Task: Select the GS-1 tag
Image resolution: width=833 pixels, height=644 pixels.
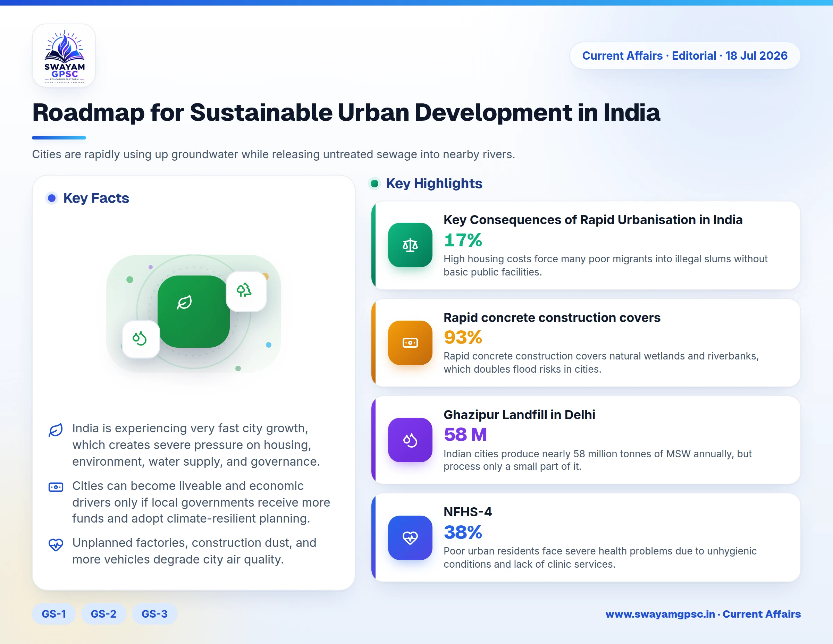Action: coord(54,614)
